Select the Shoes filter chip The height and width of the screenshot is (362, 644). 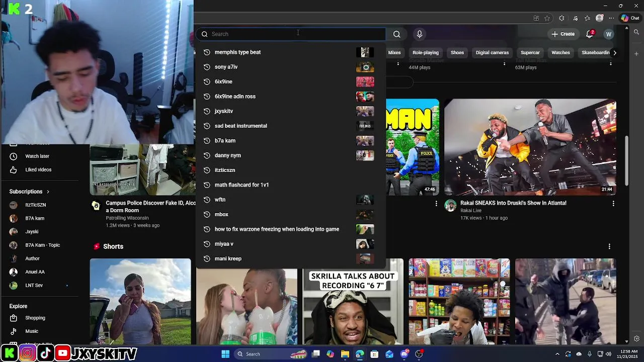click(x=457, y=53)
